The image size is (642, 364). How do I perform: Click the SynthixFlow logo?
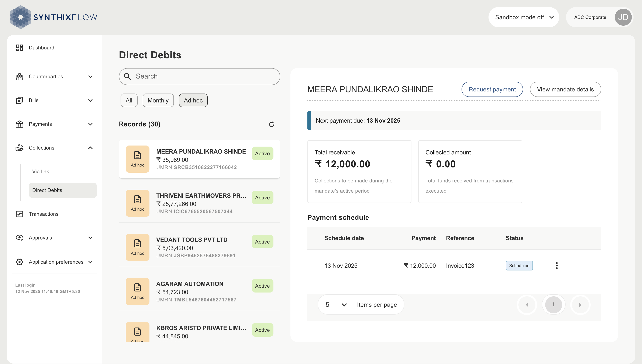click(53, 17)
